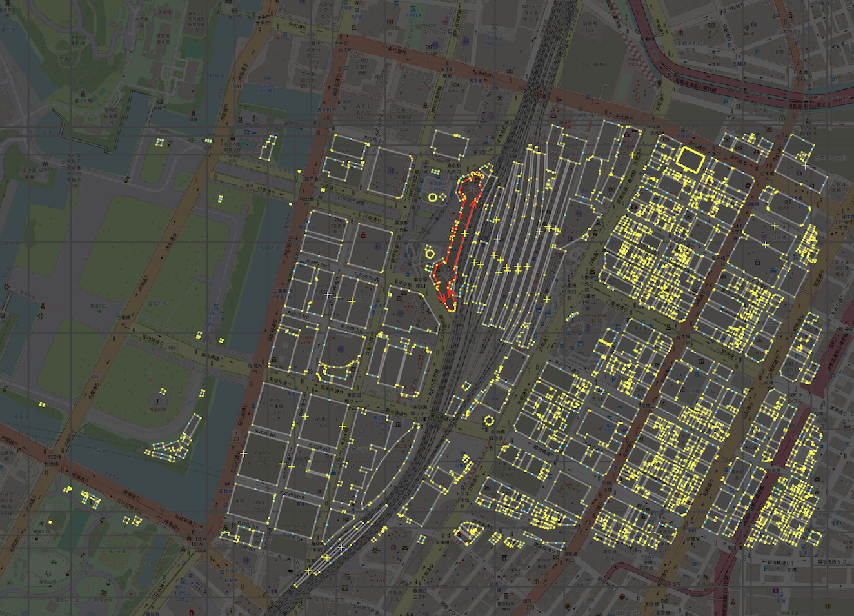Image resolution: width=854 pixels, height=616 pixels.
Task: Click the yellow cross on the red way
Action: [464, 233]
